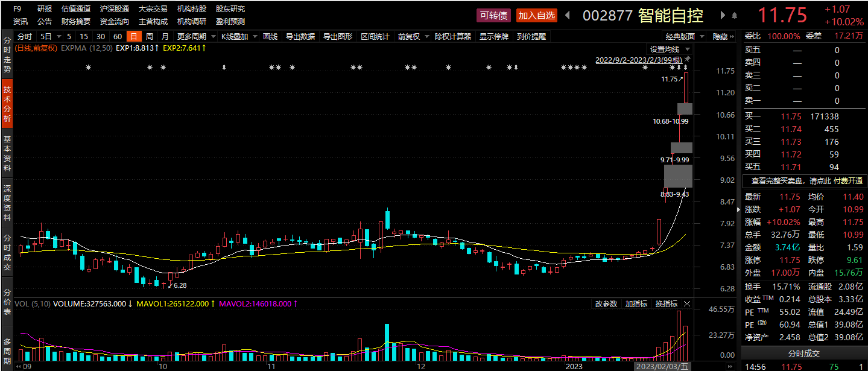The image size is (868, 371).
Task: Expand the 更多周期 dropdown
Action: click(212, 36)
